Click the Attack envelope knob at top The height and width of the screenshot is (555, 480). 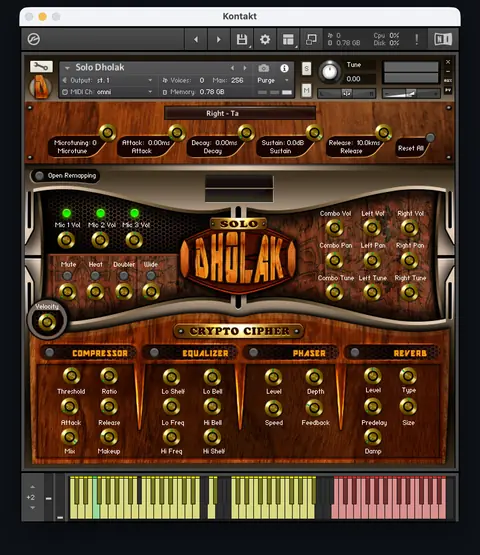177,133
